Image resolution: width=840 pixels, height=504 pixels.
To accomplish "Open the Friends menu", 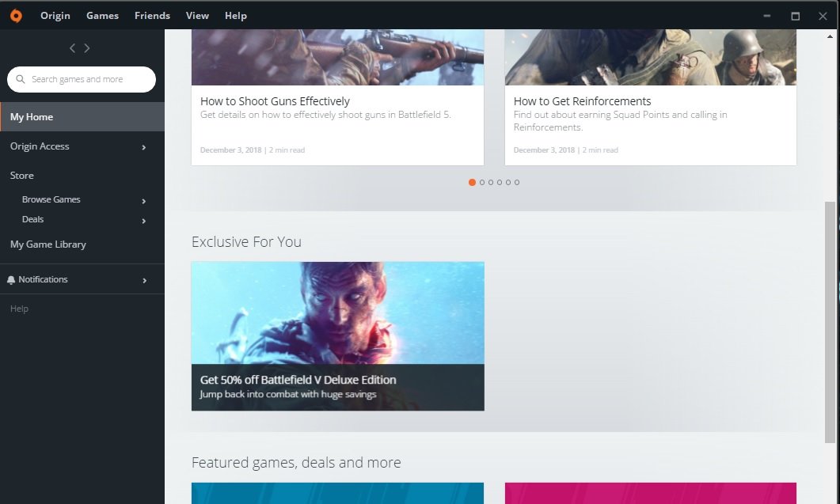I will (152, 16).
